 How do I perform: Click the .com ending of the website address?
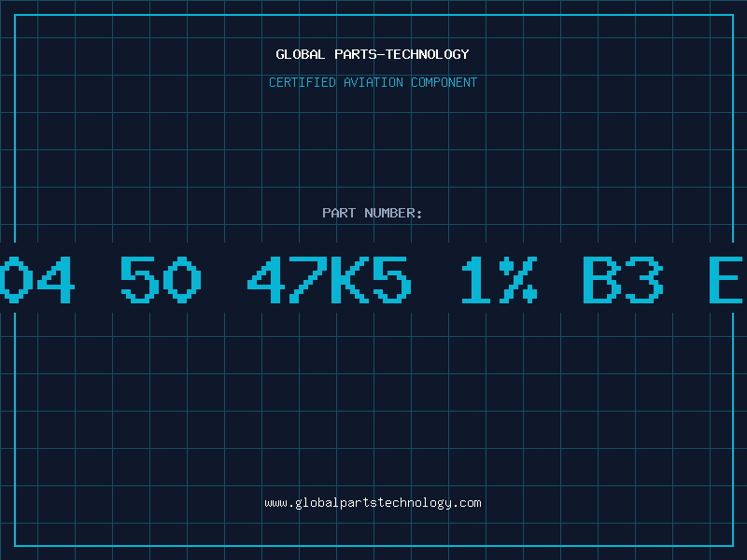466,503
